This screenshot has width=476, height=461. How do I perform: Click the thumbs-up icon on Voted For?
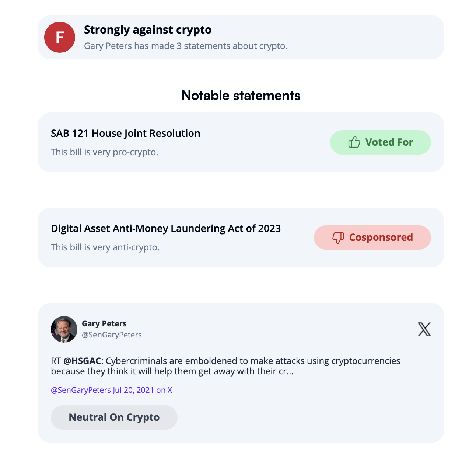354,142
